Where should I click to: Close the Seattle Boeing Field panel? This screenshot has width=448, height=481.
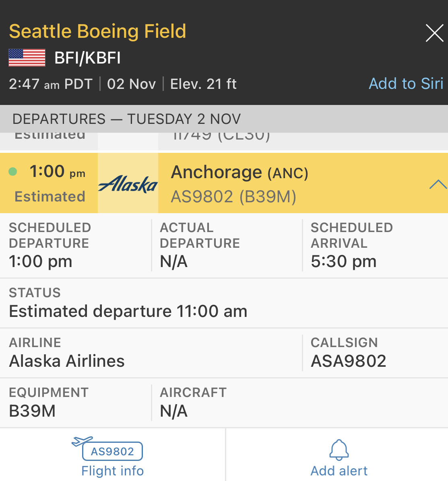pos(434,33)
